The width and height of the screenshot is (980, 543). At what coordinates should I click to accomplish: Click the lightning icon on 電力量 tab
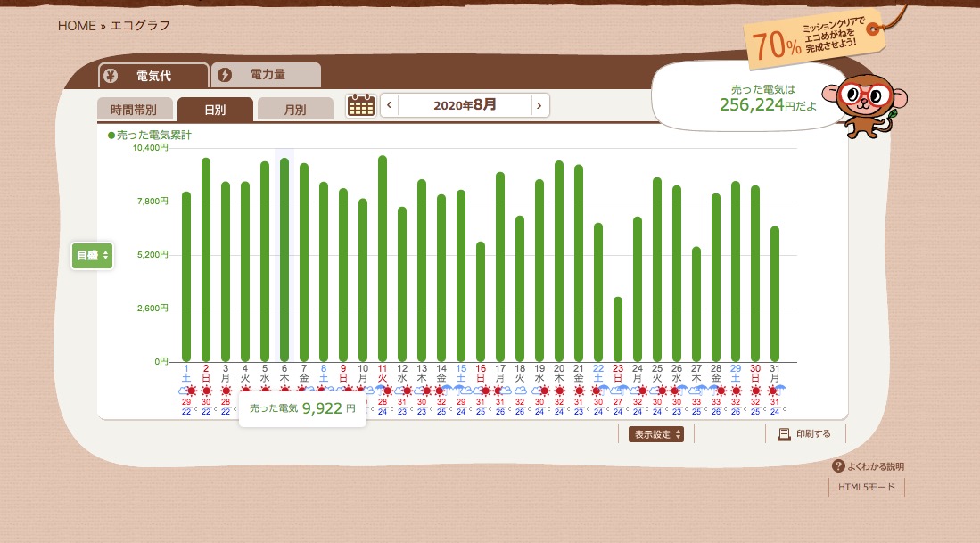(225, 75)
